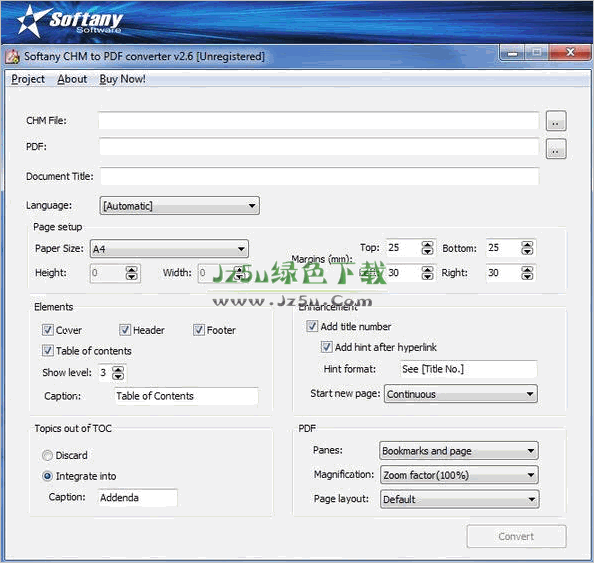
Task: Click the Height value field
Action: click(108, 273)
